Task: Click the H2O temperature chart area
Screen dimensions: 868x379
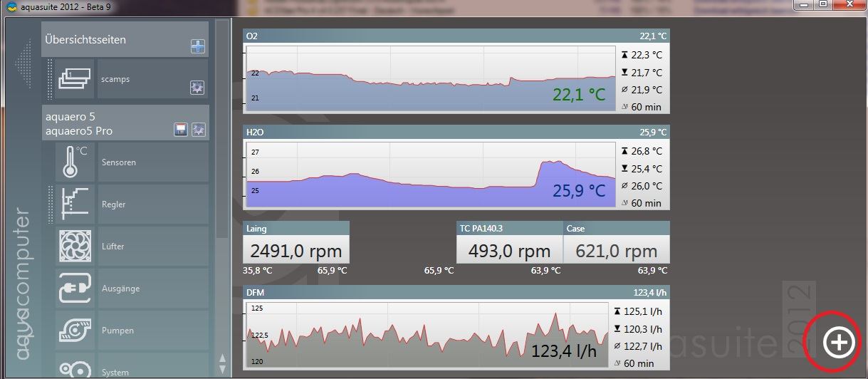Action: click(432, 175)
